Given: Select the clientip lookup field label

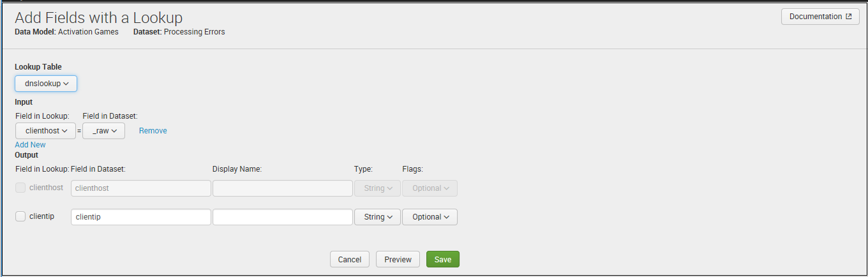Looking at the screenshot, I should (x=41, y=216).
